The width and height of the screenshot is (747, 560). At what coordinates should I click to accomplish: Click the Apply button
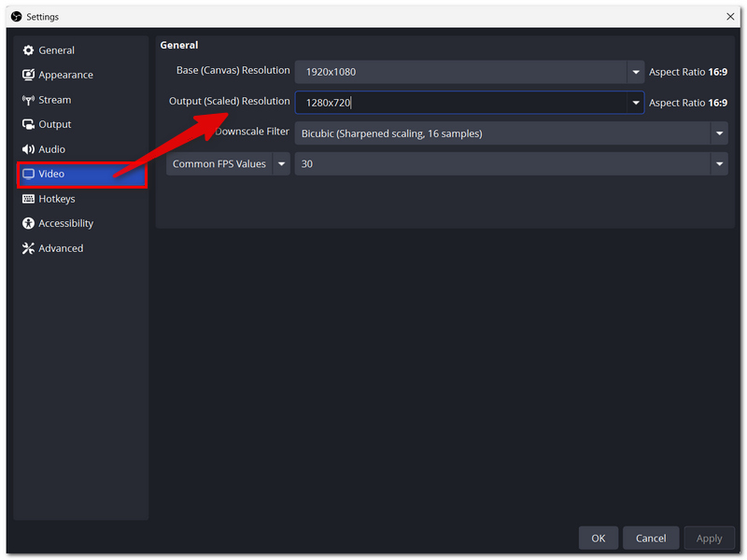[710, 539]
